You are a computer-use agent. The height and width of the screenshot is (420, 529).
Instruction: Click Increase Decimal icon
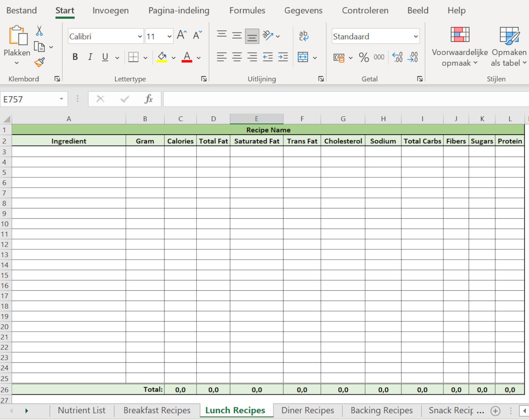(397, 57)
